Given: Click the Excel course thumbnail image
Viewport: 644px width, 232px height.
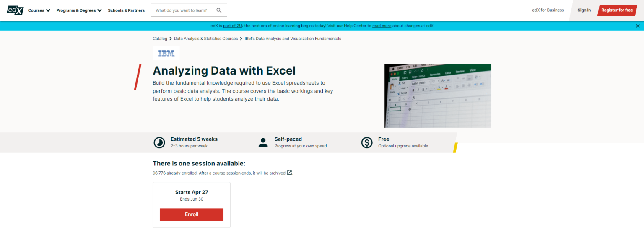Looking at the screenshot, I should (x=438, y=96).
